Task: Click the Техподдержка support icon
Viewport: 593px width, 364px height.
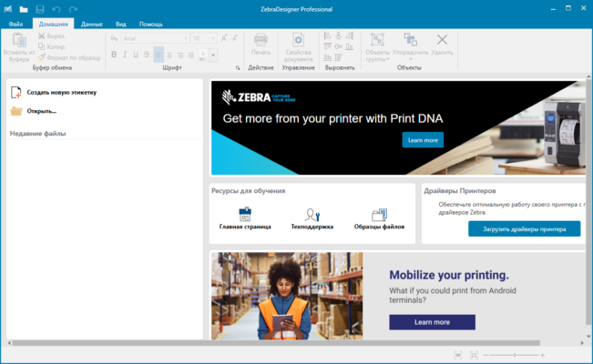Action: tap(312, 215)
